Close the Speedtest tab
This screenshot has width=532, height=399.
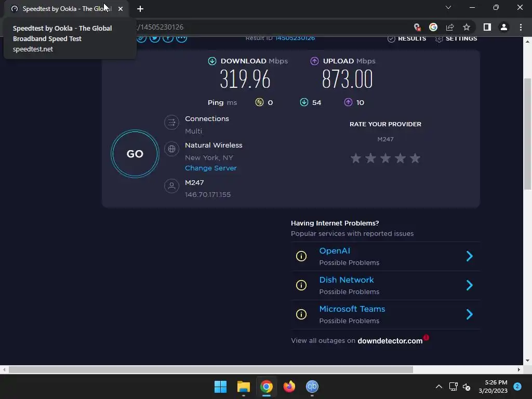pos(121,9)
